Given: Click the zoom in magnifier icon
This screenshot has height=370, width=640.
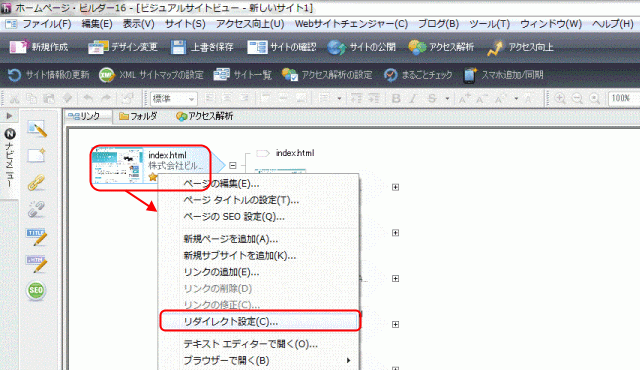Looking at the screenshot, I should [x=560, y=99].
